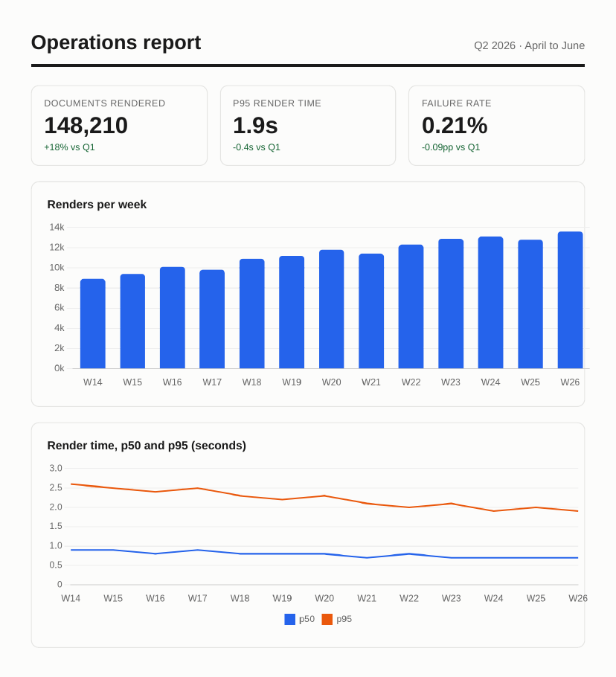Click the 0k y-axis label
This screenshot has height=677, width=616.
(x=59, y=368)
